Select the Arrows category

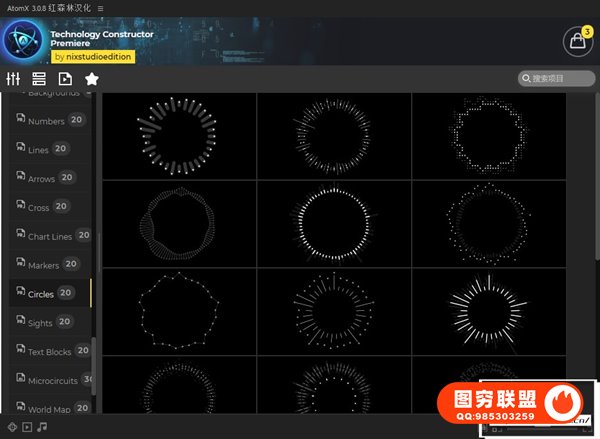[x=41, y=178]
